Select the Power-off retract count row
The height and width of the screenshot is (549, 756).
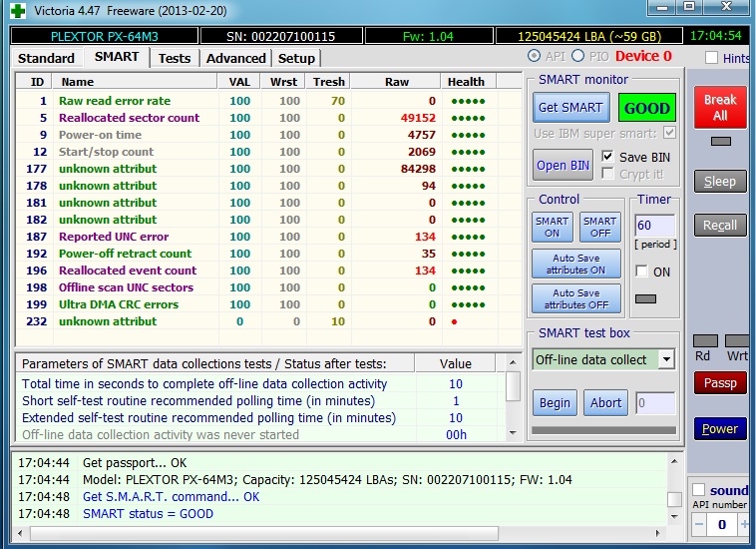tap(269, 254)
